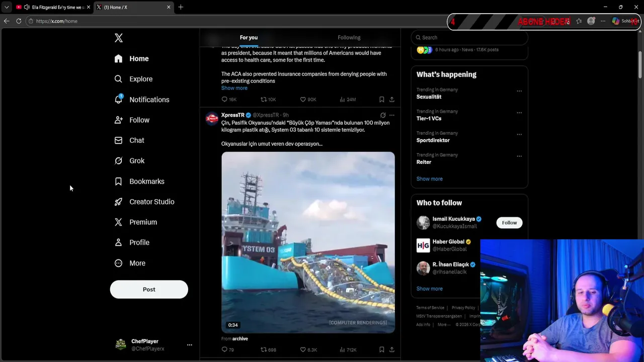
Task: Open Ismail Kucukkaya profile
Action: point(453,219)
